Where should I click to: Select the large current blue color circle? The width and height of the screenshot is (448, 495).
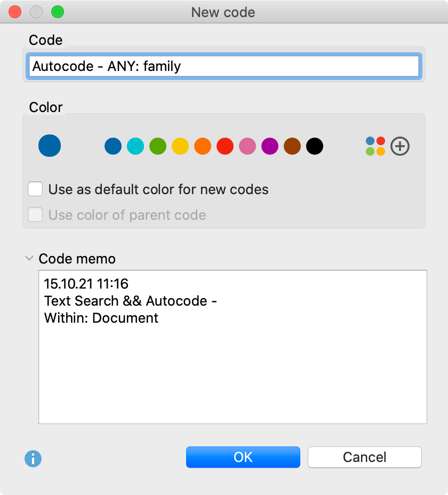pos(50,146)
